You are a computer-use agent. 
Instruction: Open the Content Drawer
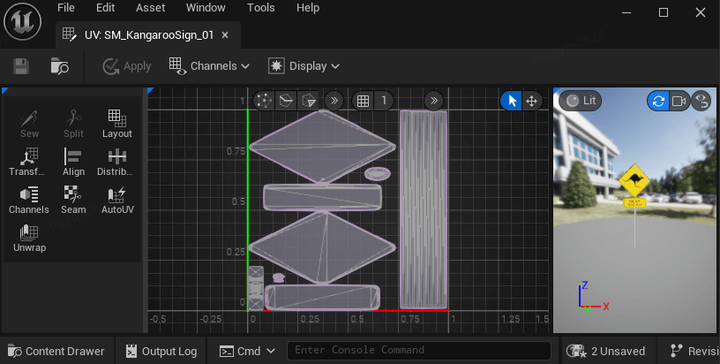(x=56, y=351)
